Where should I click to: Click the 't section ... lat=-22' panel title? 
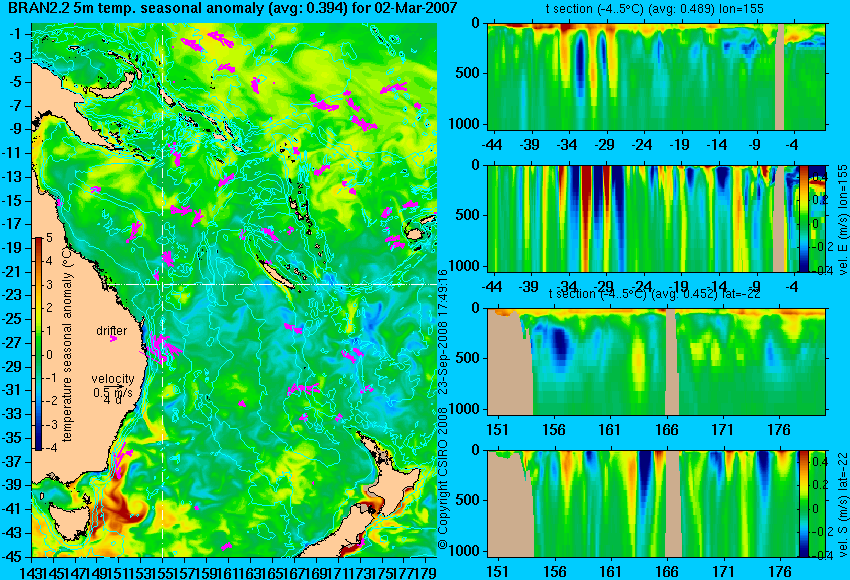point(654,294)
